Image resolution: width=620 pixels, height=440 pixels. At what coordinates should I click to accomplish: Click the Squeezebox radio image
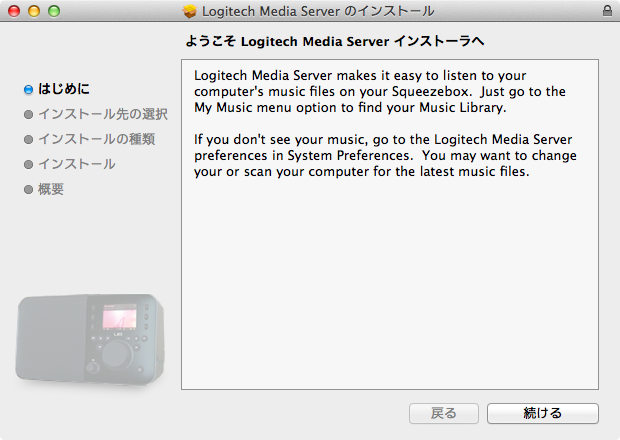[90, 342]
